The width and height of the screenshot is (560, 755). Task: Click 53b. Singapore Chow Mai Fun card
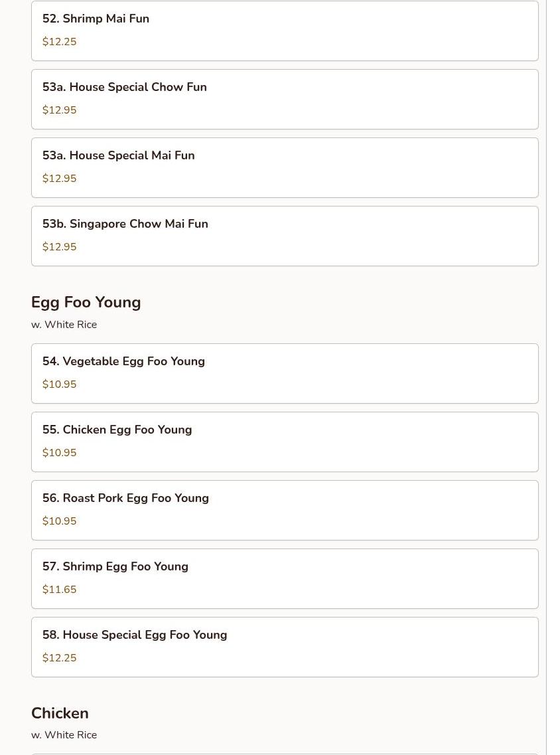tap(285, 236)
